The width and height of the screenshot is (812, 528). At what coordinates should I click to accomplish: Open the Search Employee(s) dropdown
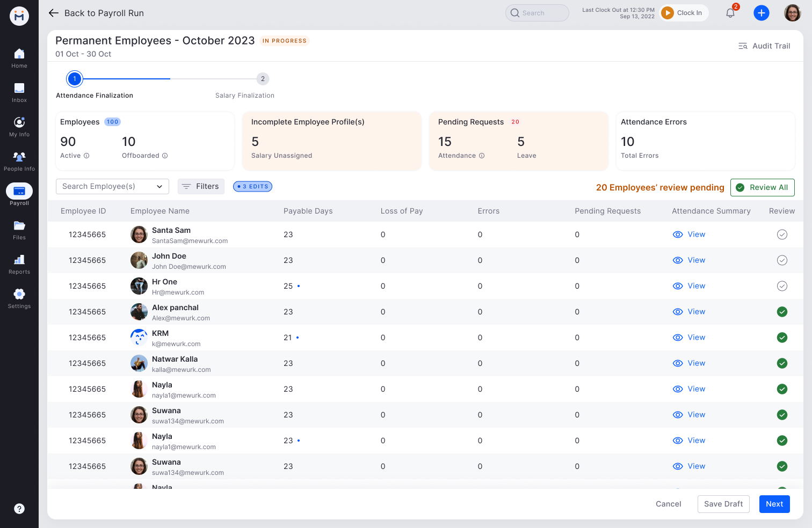[112, 186]
